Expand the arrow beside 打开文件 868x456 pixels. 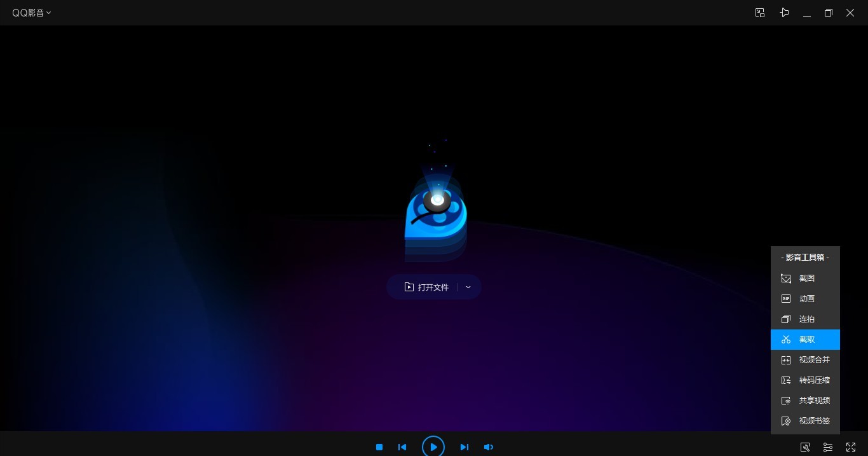(x=468, y=287)
